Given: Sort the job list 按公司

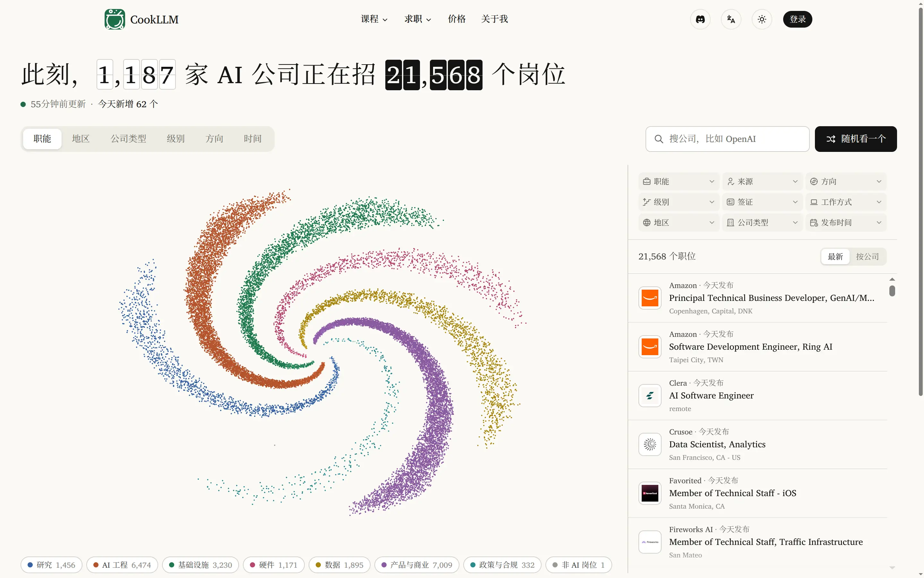Looking at the screenshot, I should tap(867, 257).
